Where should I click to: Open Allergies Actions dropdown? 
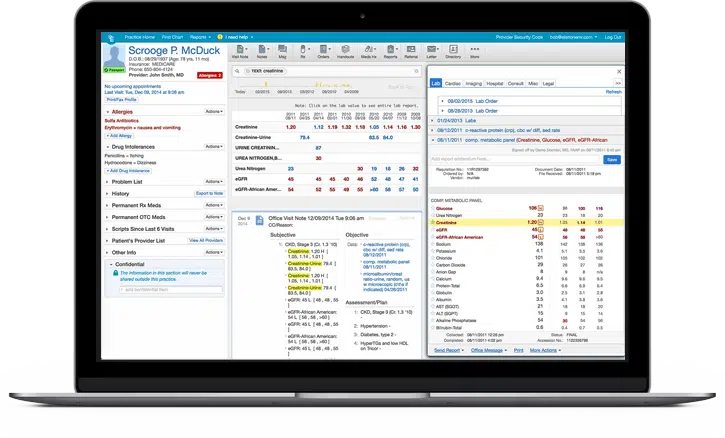tap(214, 111)
